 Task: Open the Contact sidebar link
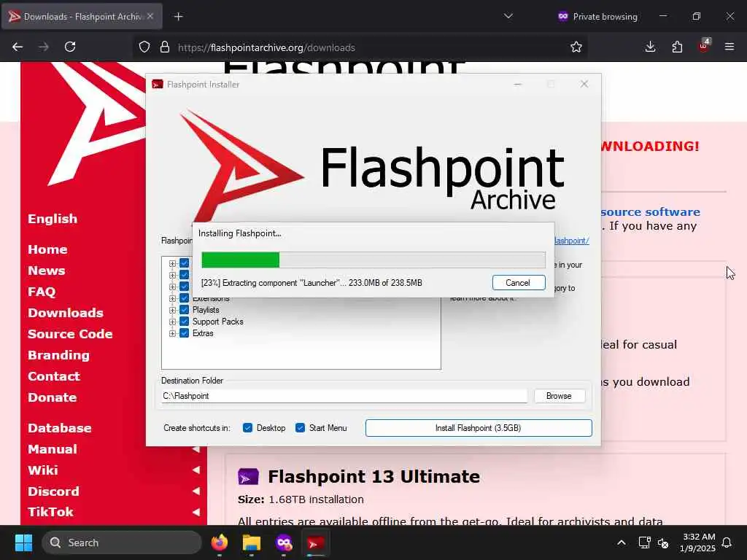[54, 376]
